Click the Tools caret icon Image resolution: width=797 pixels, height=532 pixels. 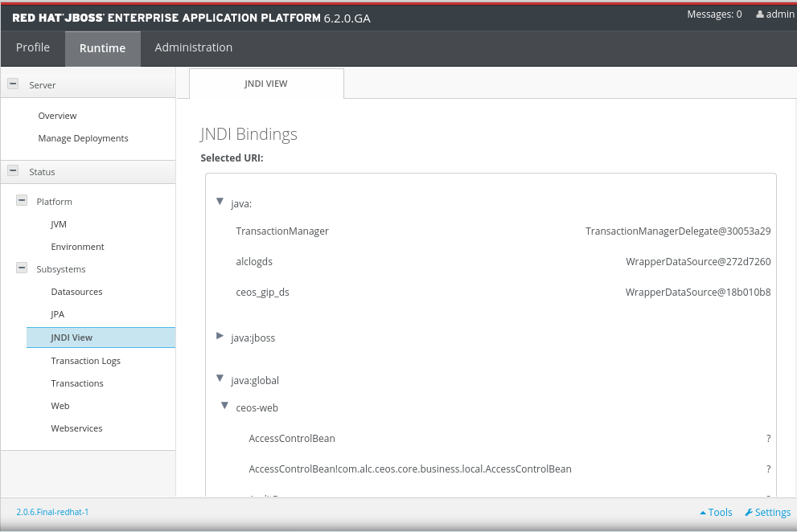point(703,513)
